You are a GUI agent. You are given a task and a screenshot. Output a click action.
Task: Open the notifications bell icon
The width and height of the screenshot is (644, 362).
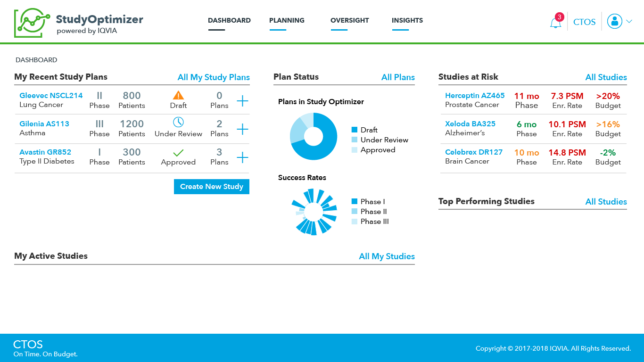[556, 22]
